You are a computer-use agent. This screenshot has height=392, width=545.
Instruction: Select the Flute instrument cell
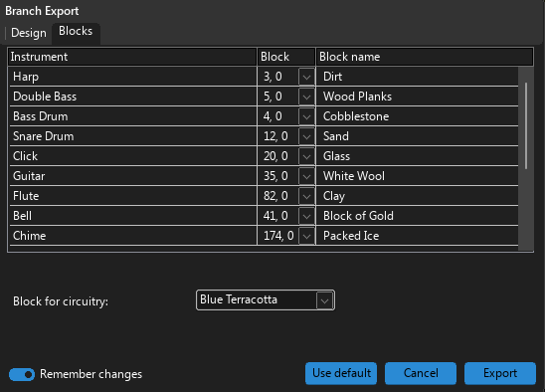(x=133, y=196)
